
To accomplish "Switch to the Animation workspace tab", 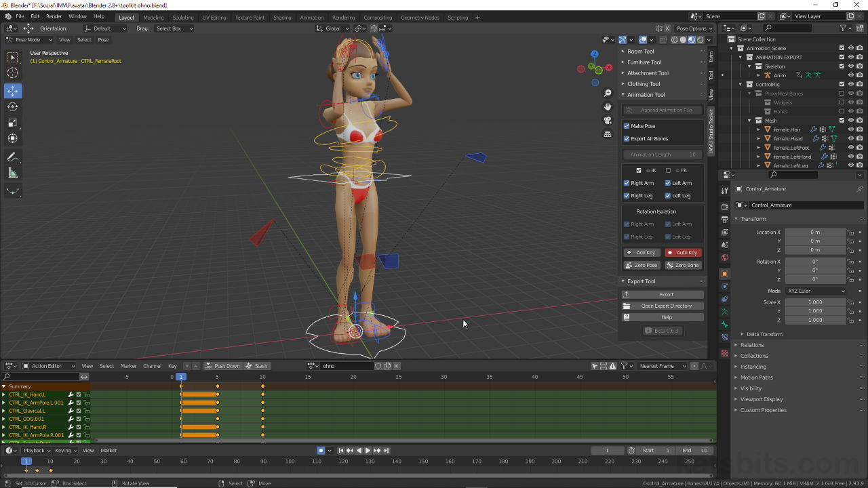I will (x=311, y=17).
